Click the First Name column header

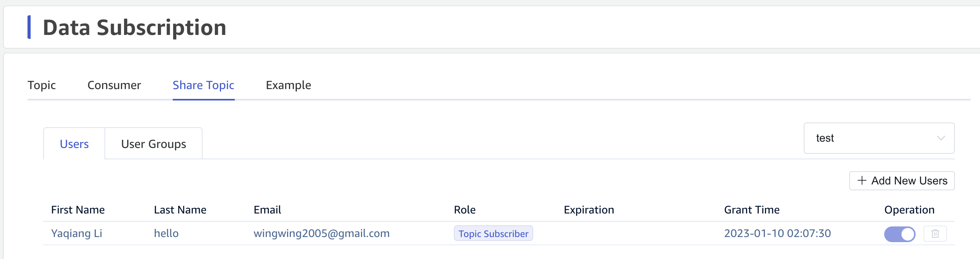pos(78,210)
